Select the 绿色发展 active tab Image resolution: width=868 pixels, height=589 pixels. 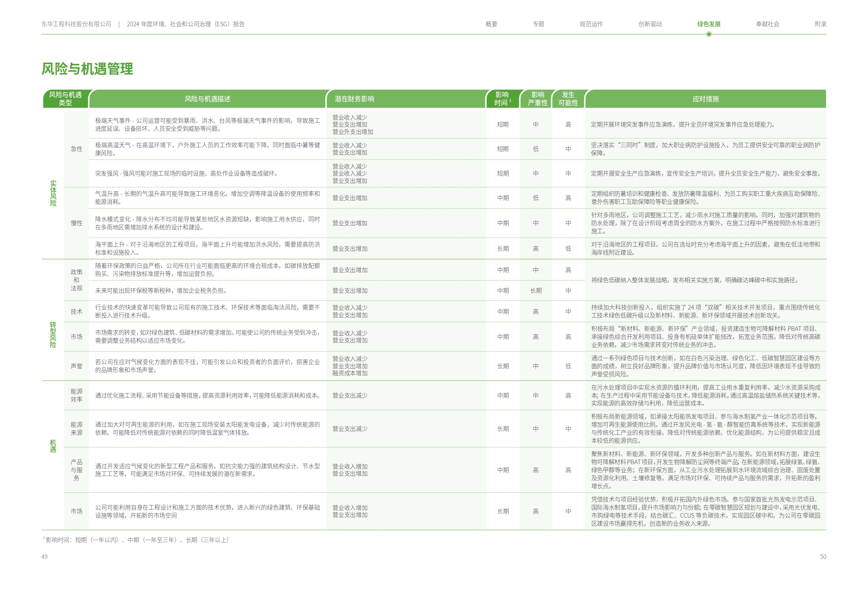click(708, 24)
